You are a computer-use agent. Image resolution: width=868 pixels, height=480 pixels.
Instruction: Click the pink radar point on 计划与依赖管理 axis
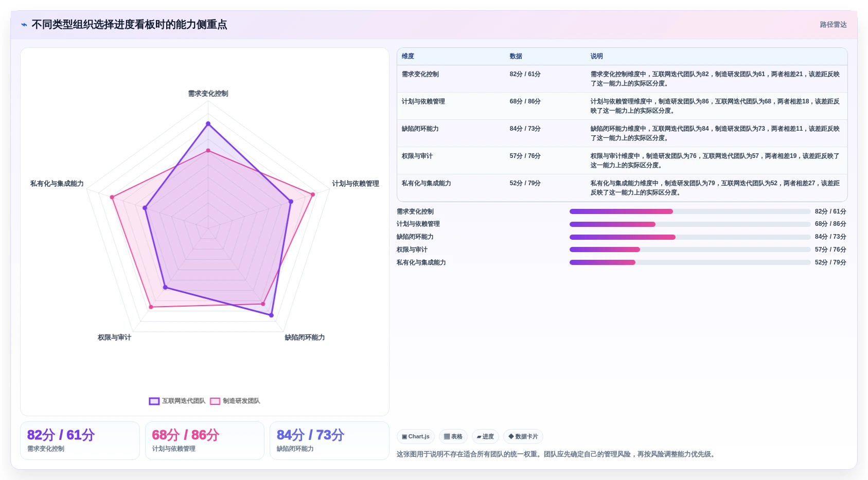[313, 194]
